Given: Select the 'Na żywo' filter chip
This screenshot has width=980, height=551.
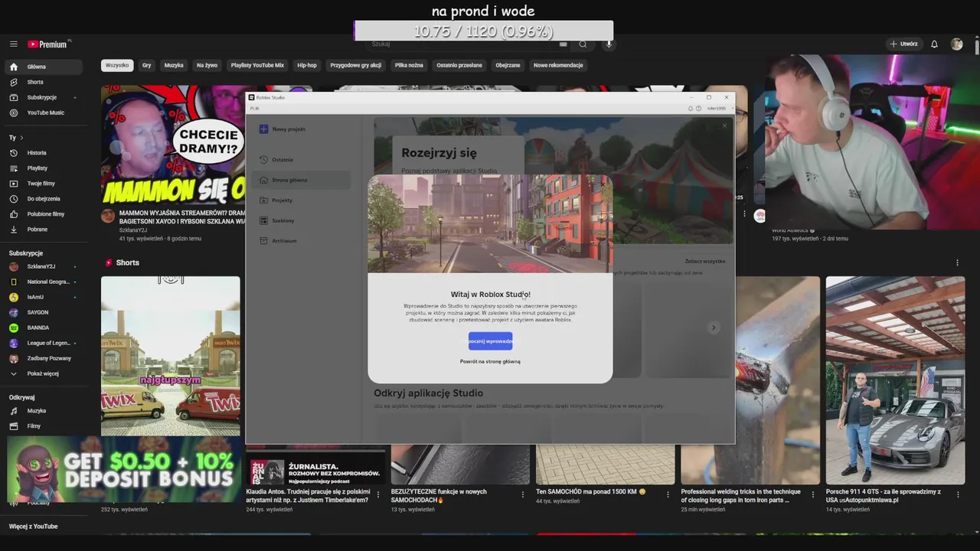Looking at the screenshot, I should pos(207,65).
